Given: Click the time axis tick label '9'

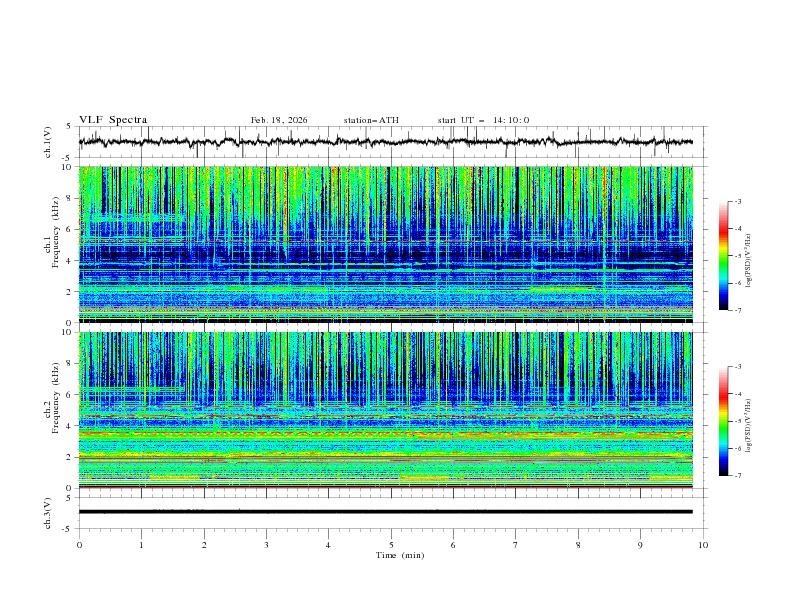Looking at the screenshot, I should [640, 545].
